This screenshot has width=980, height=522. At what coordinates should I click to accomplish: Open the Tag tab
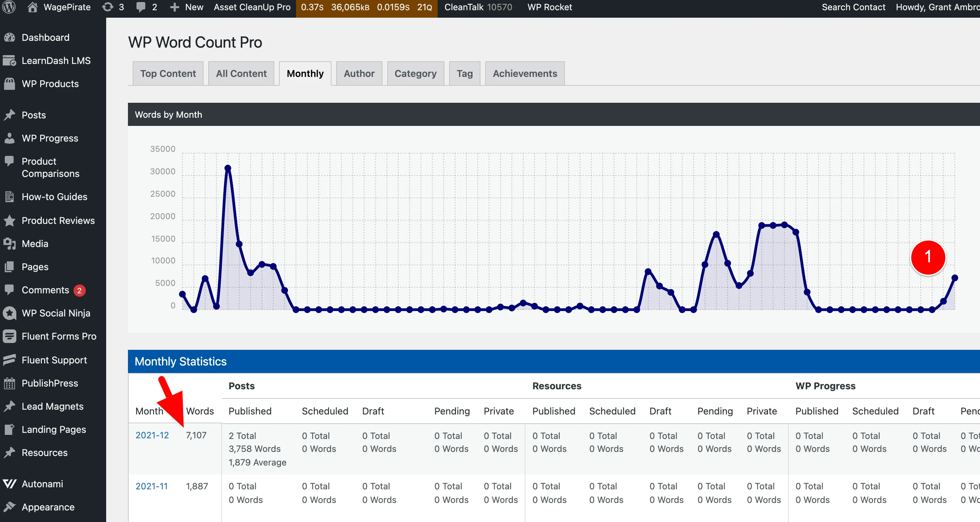464,74
